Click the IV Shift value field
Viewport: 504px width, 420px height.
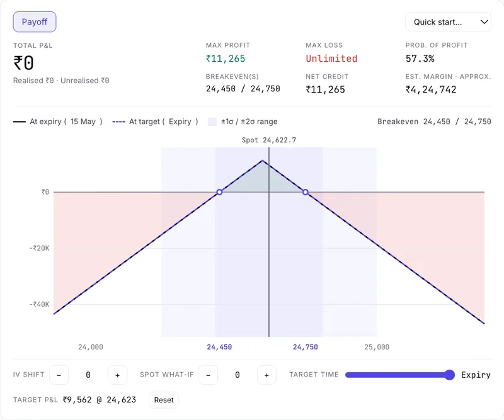(x=88, y=375)
